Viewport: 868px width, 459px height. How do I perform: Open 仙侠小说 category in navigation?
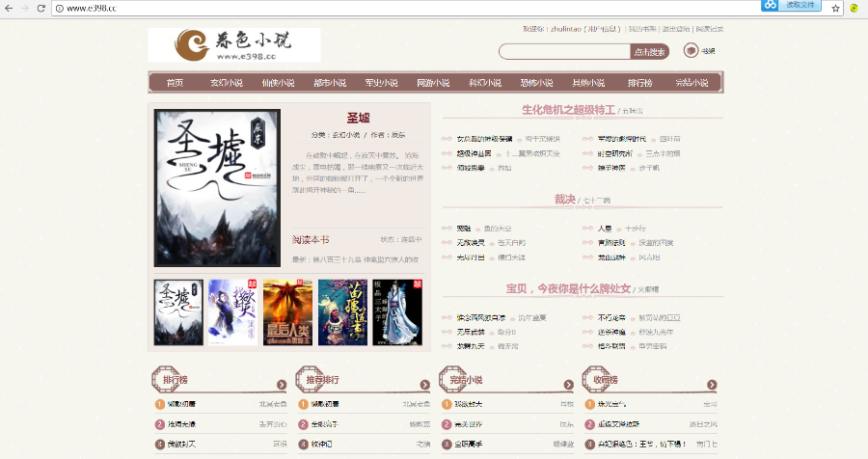coord(278,83)
